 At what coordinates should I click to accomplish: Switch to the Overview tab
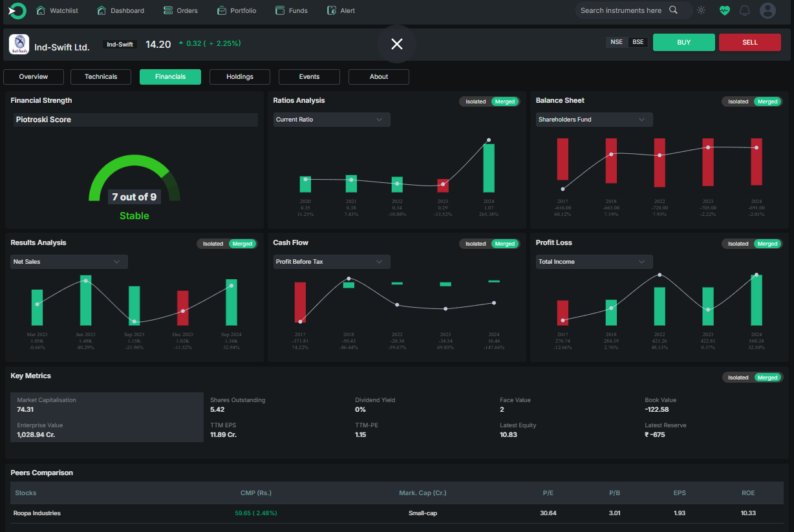tap(34, 77)
